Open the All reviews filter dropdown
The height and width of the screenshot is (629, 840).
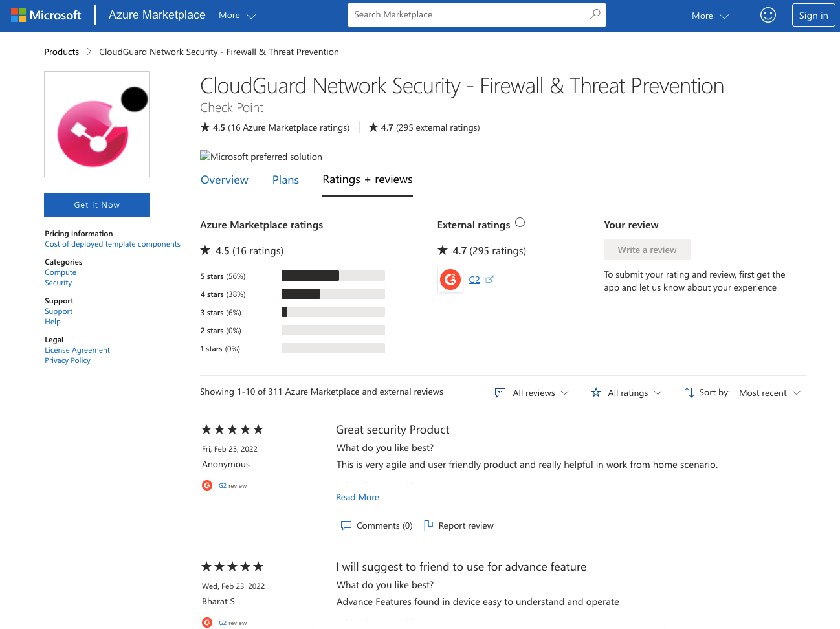point(532,393)
